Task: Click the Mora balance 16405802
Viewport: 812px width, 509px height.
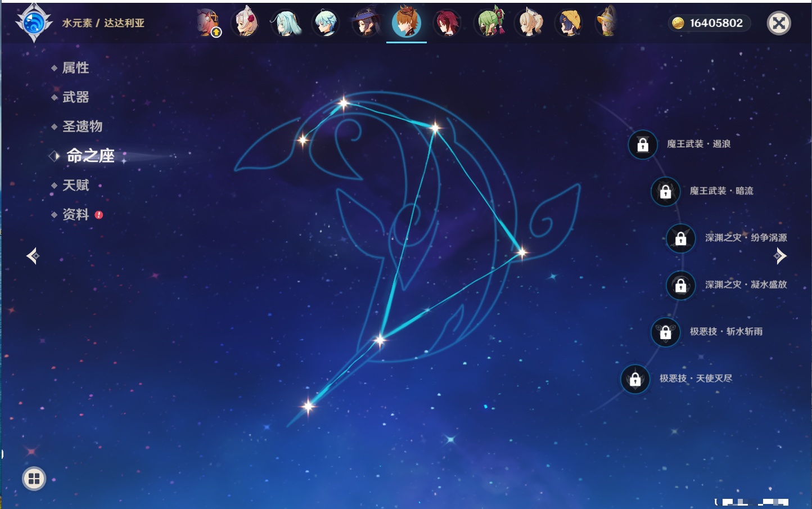Action: pyautogui.click(x=716, y=23)
